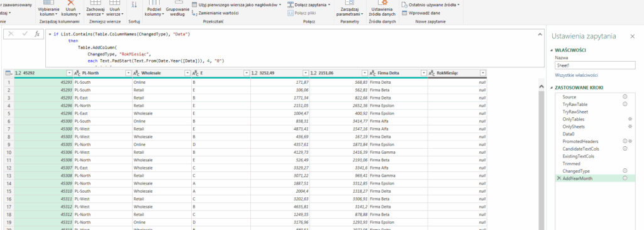644x230 pixels.
Task: Click the sort icon in the Sortuj group
Action: tap(134, 4)
